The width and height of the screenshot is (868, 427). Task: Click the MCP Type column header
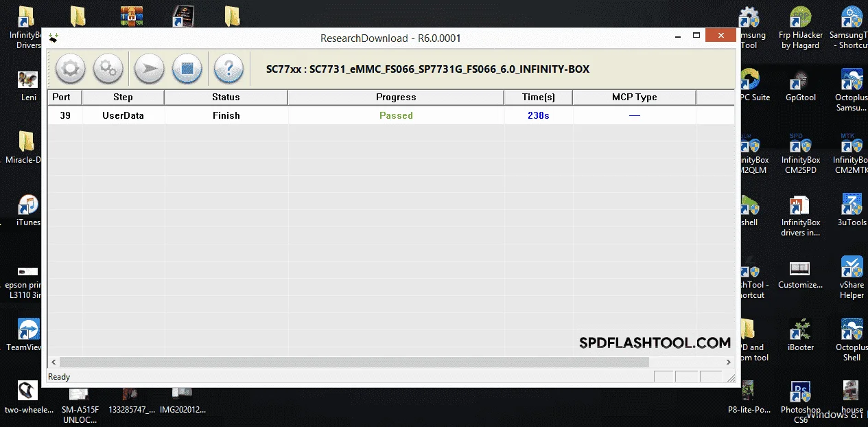click(x=634, y=97)
